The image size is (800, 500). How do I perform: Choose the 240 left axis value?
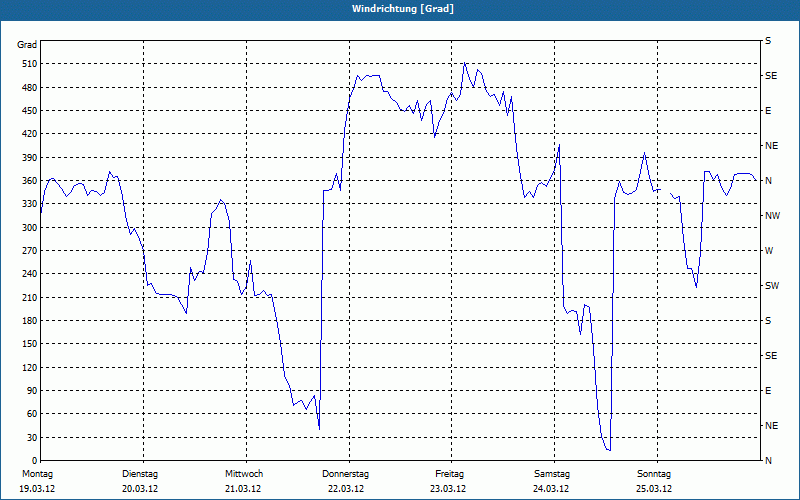[x=30, y=274]
